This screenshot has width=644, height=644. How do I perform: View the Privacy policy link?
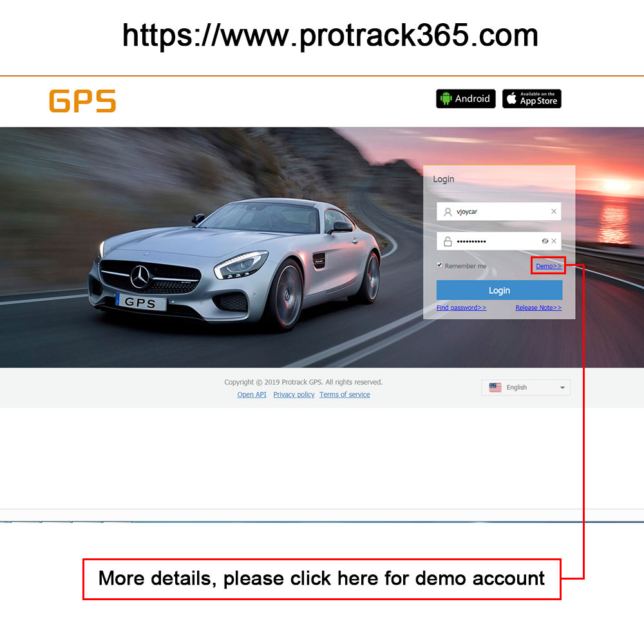294,394
